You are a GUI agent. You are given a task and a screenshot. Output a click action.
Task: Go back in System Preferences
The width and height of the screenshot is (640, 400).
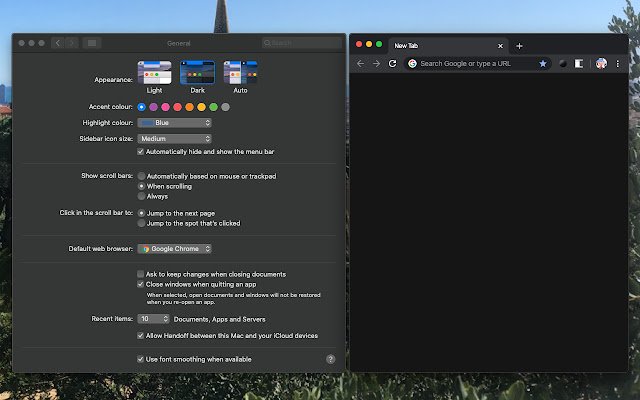pos(58,43)
